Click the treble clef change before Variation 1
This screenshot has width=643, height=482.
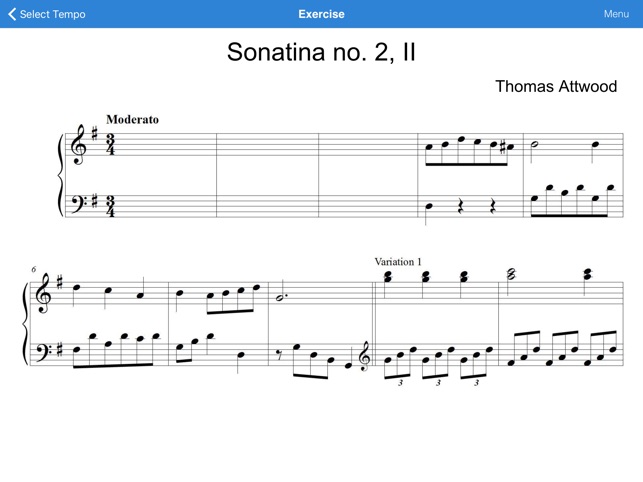(364, 356)
